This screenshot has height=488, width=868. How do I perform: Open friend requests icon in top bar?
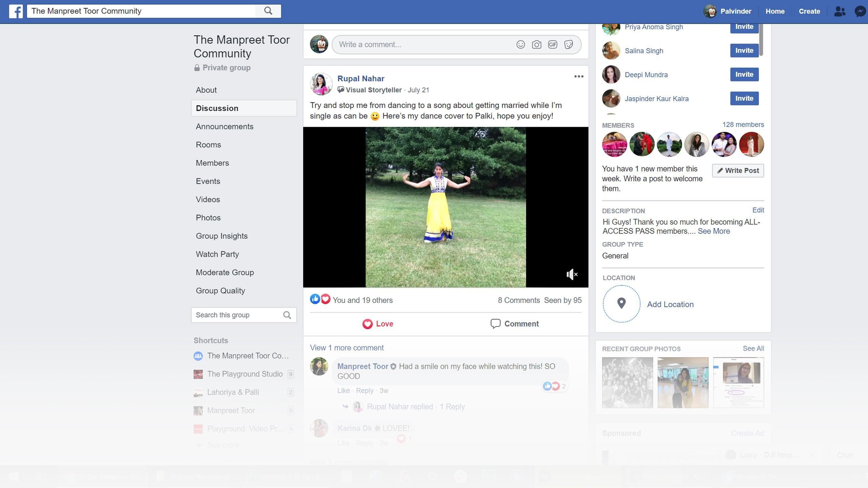[x=840, y=11]
